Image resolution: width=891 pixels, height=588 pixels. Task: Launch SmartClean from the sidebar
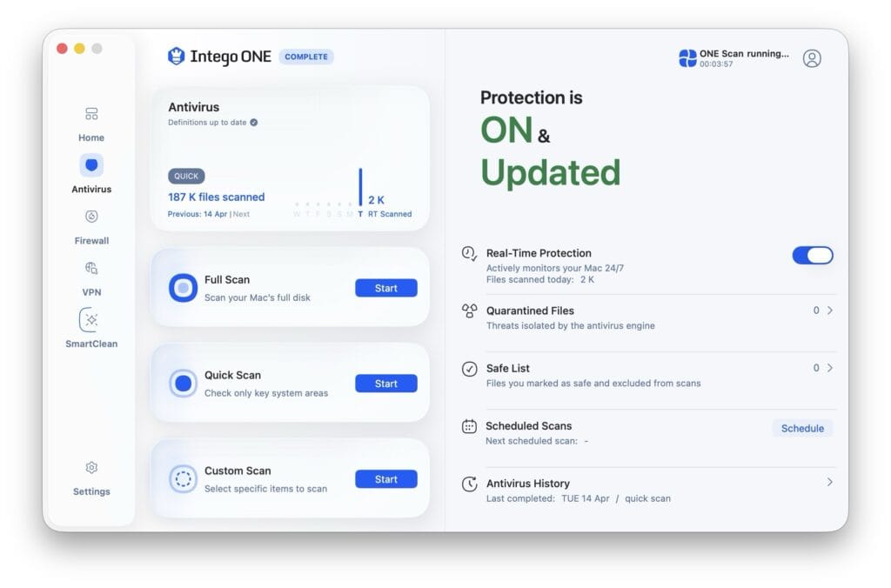pyautogui.click(x=90, y=322)
